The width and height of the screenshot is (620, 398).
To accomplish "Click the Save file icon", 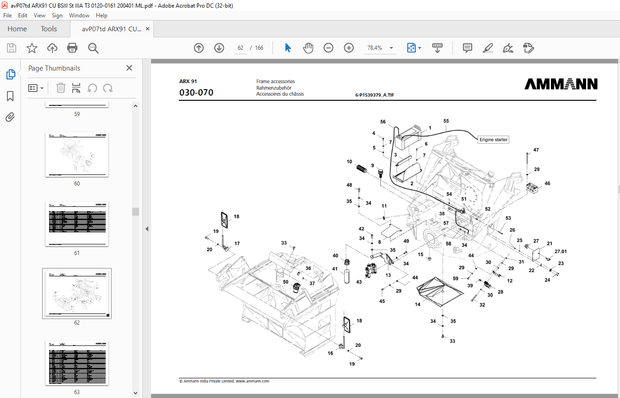I will (11, 48).
